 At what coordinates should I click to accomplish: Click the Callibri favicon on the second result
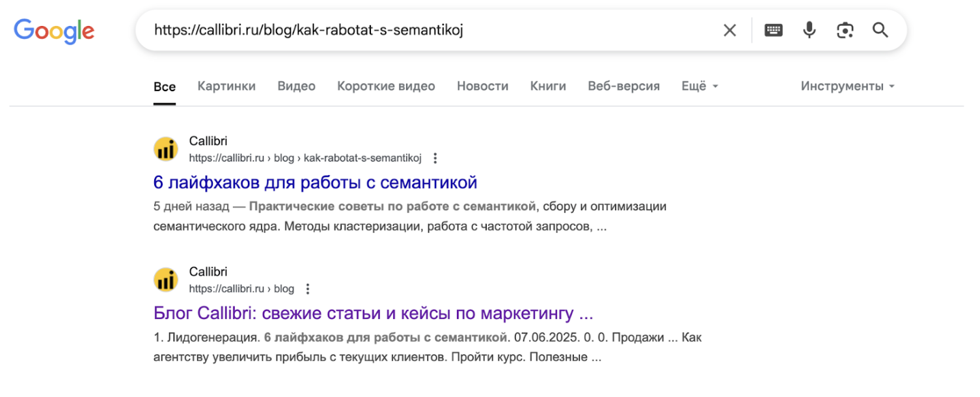tap(166, 279)
